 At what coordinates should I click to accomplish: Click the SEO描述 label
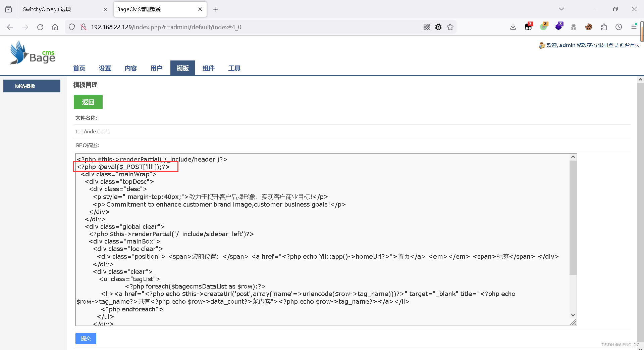coord(87,145)
